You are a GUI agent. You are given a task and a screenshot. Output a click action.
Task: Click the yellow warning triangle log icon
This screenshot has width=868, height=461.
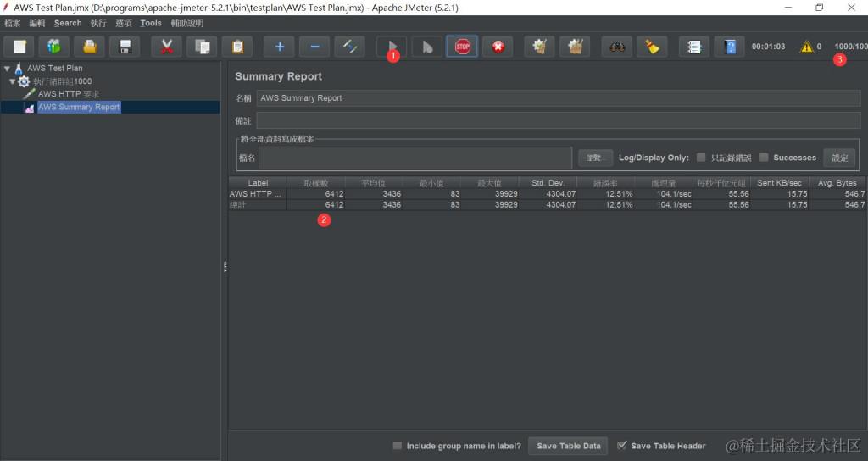coord(807,47)
